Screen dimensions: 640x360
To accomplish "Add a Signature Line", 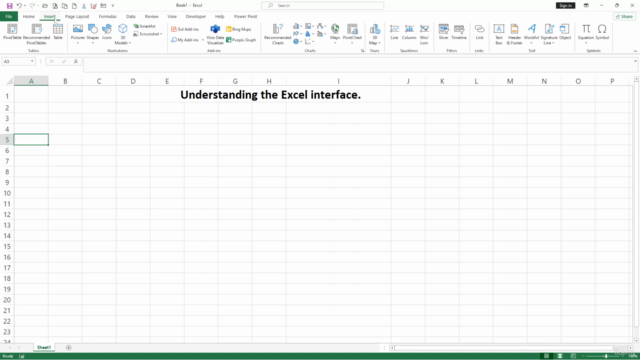I will [549, 34].
